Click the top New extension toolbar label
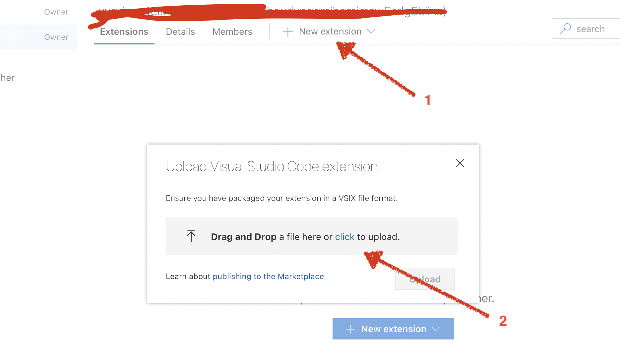620x364 pixels. point(330,31)
